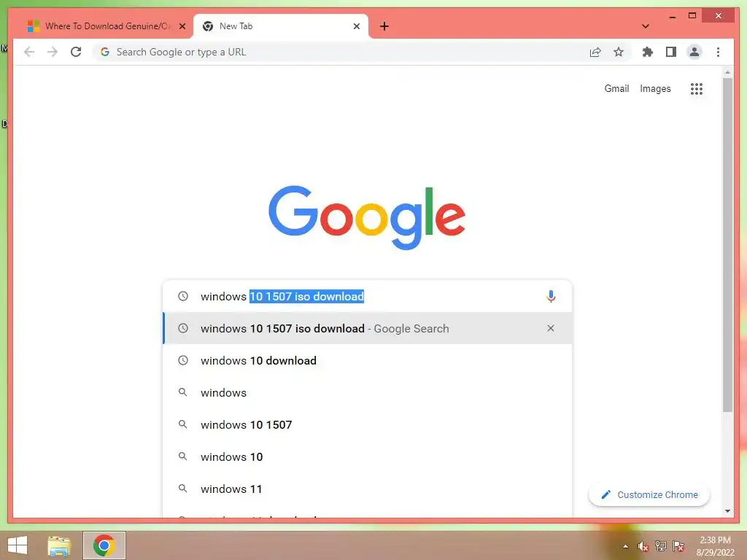Choose suggestion windows 10 1507 iso download

(367, 328)
